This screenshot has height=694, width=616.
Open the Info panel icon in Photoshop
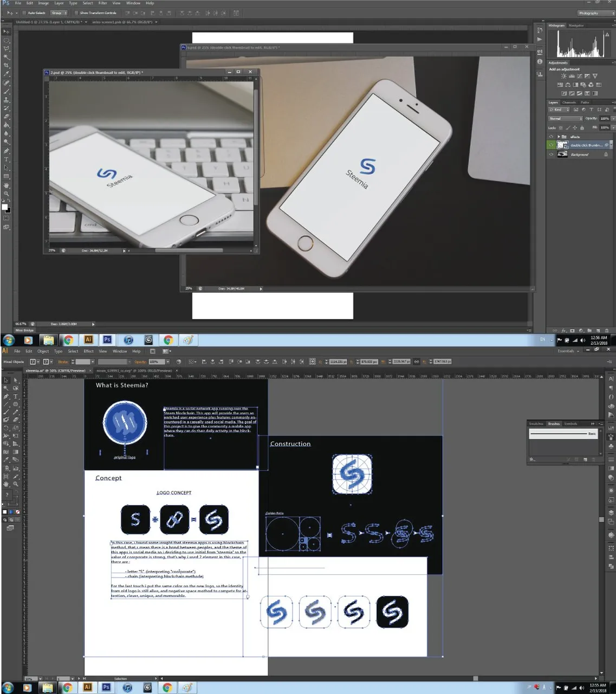pos(540,61)
